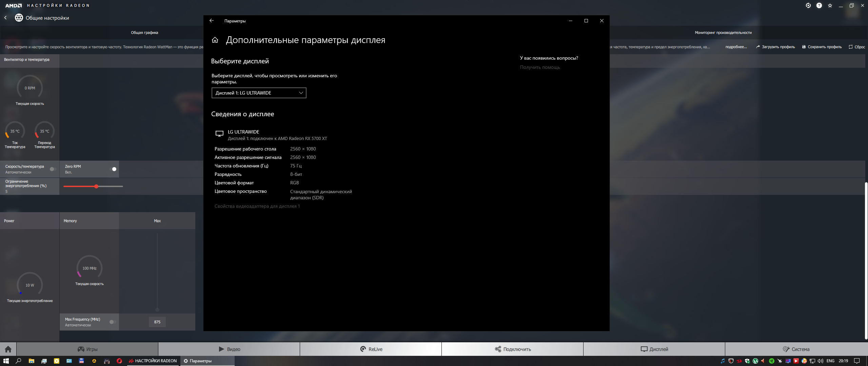Click the Radeon updates refresh icon
Image resolution: width=868 pixels, height=366 pixels.
(x=808, y=5)
